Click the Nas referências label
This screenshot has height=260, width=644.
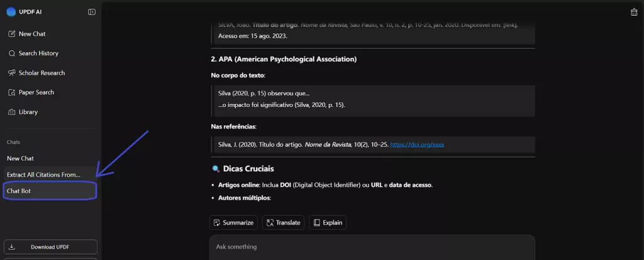(234, 127)
